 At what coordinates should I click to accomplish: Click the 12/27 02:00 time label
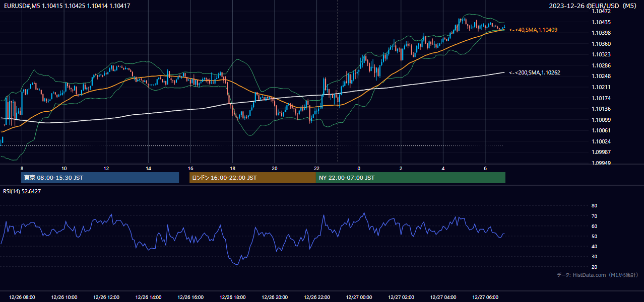[401, 297]
